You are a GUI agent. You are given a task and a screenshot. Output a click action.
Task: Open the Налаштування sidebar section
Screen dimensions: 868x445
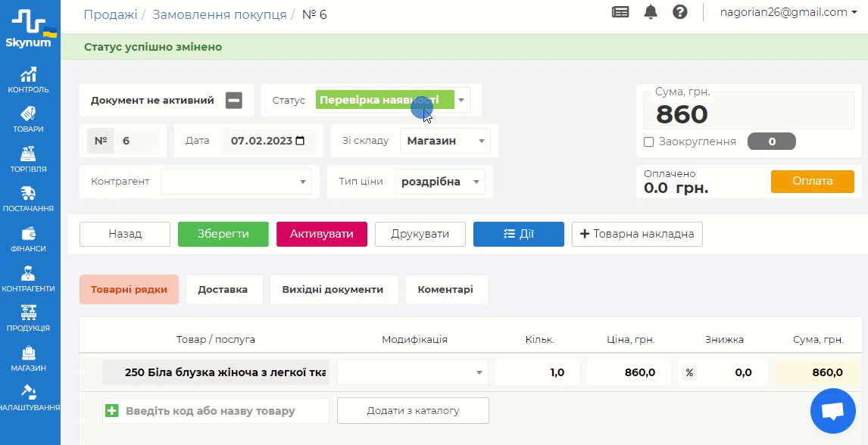click(x=28, y=399)
